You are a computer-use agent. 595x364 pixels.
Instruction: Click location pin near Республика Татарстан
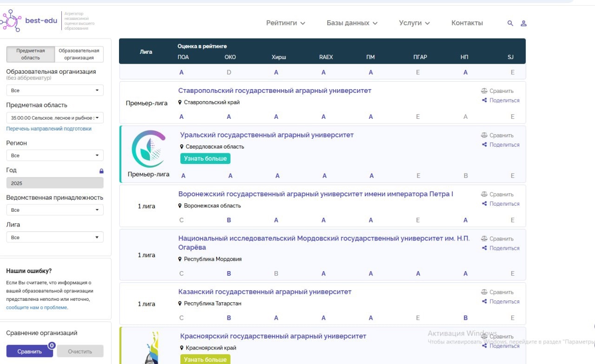(180, 303)
